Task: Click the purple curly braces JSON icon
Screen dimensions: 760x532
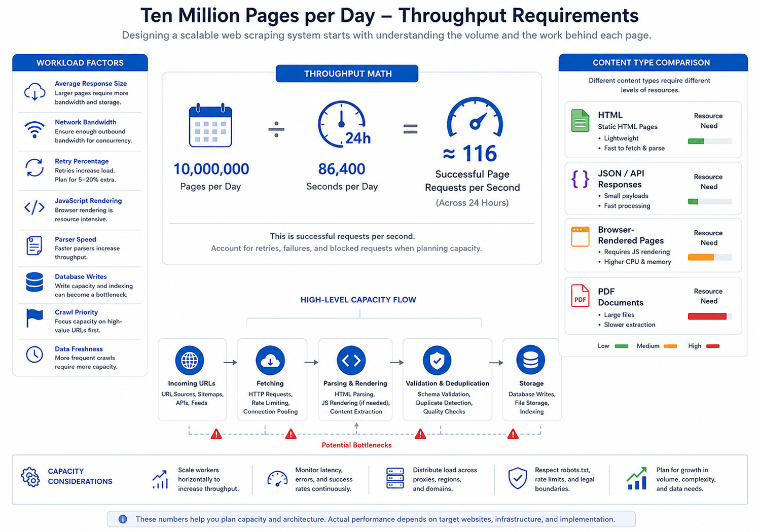Action: [580, 179]
